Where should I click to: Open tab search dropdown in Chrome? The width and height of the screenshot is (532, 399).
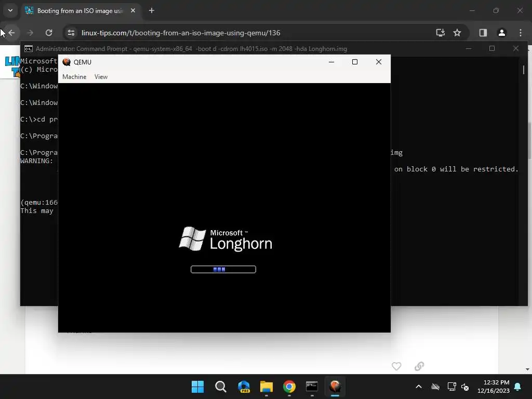[x=10, y=10]
